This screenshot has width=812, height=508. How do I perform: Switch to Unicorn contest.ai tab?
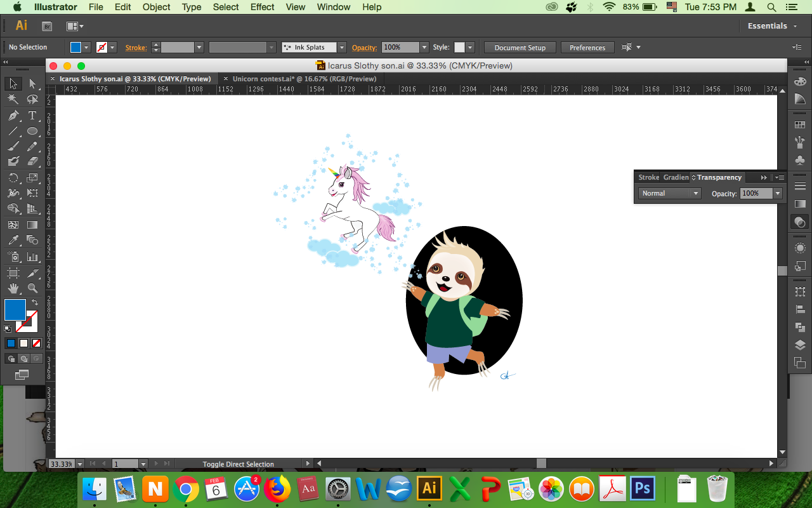[304, 79]
